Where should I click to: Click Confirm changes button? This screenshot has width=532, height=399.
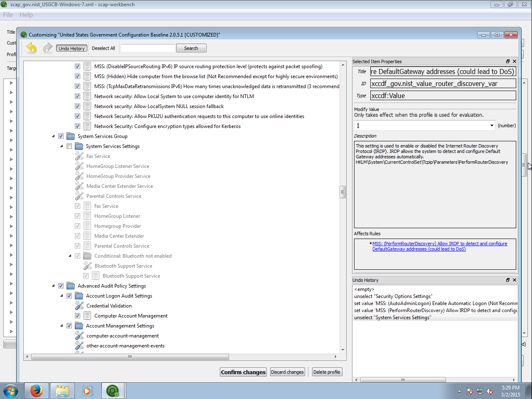pos(243,372)
